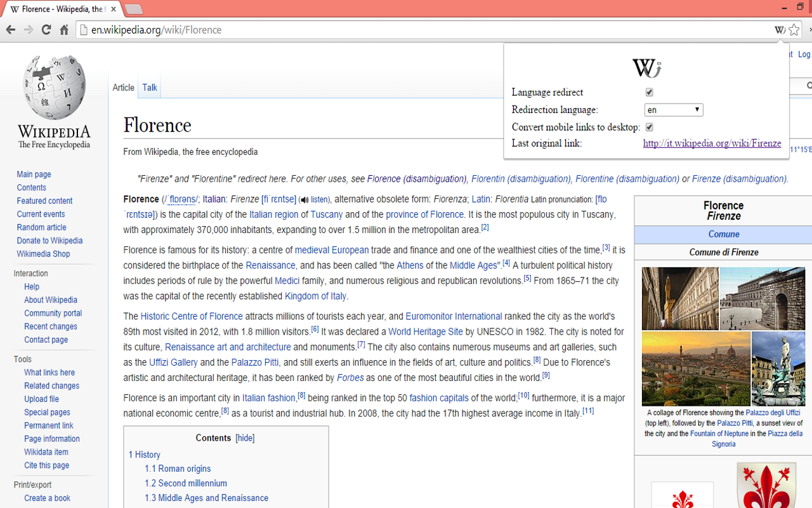Open the Wikimedia Shop link
This screenshot has height=508, width=812.
tap(43, 254)
